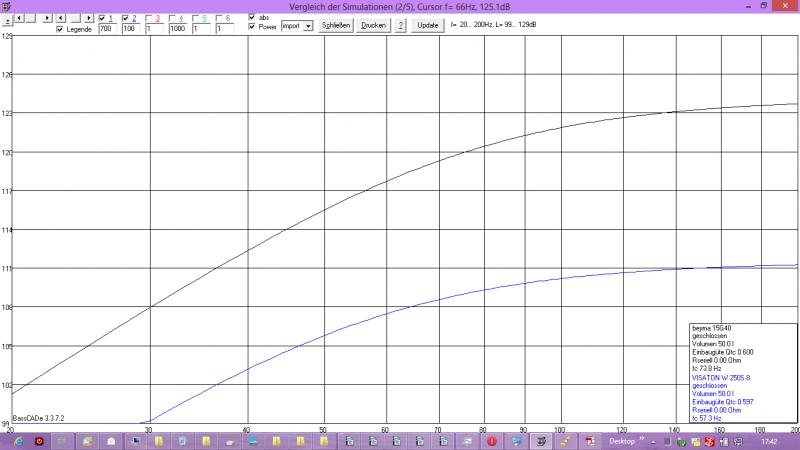Restore down the comparison window
This screenshot has width=800, height=450.
pyautogui.click(x=764, y=6)
